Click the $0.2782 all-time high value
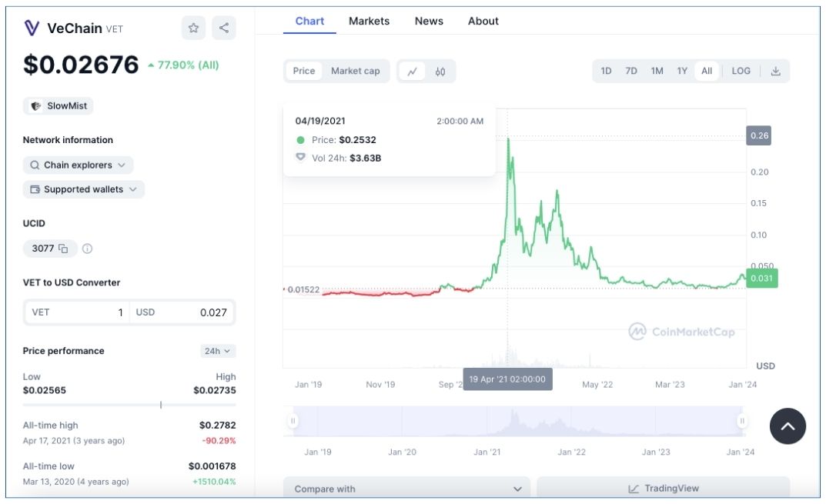Viewport: 826px width, 504px height. click(218, 425)
